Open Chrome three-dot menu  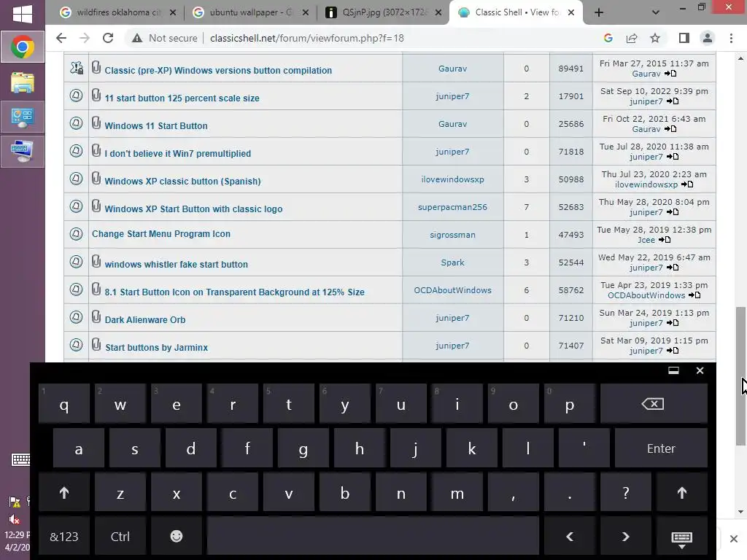[731, 38]
